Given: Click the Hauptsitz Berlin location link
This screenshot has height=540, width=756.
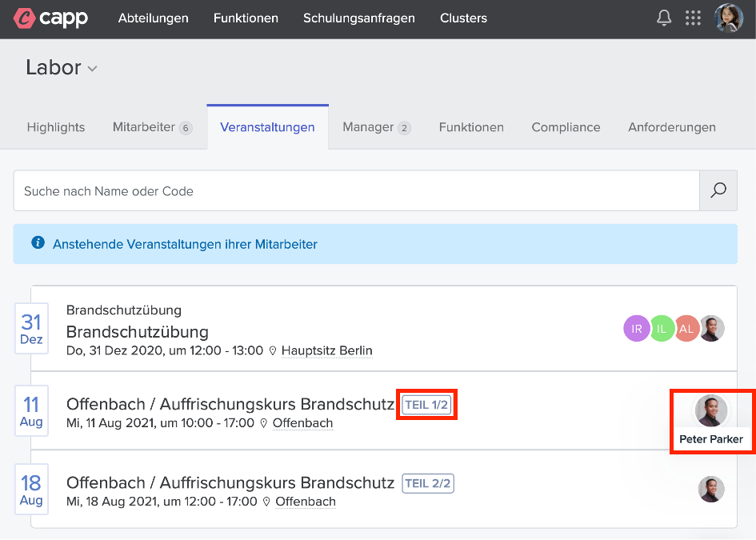Looking at the screenshot, I should click(327, 350).
